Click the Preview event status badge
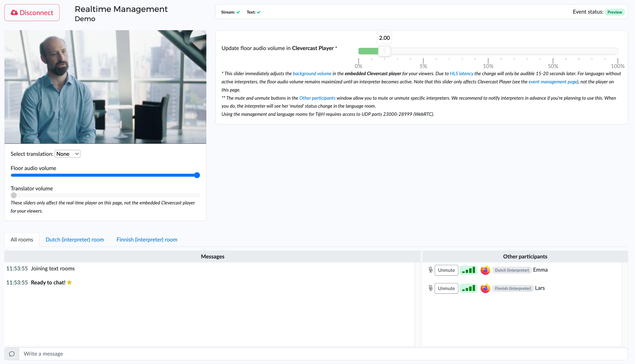Screen dimensions: 635x364 tap(614, 12)
